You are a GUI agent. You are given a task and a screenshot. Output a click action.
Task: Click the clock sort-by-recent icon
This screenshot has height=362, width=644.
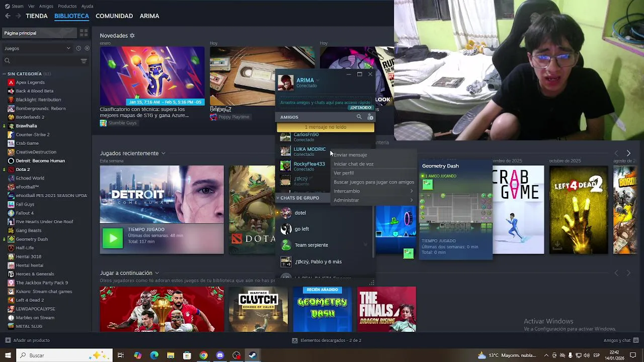pyautogui.click(x=78, y=48)
